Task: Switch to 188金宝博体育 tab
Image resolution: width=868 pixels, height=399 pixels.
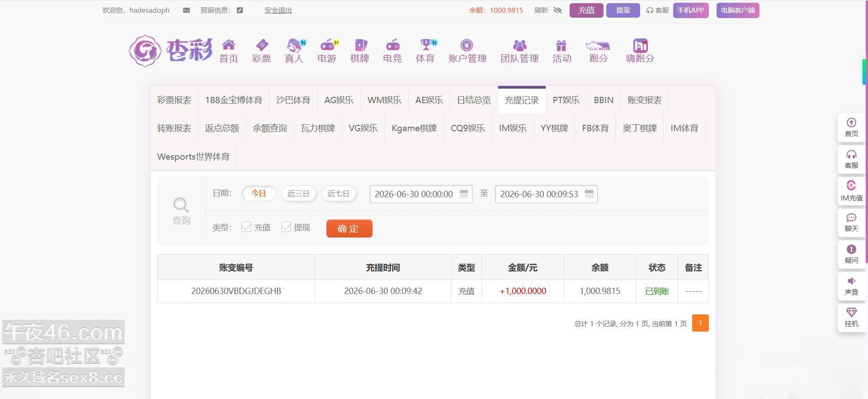Action: (x=234, y=100)
